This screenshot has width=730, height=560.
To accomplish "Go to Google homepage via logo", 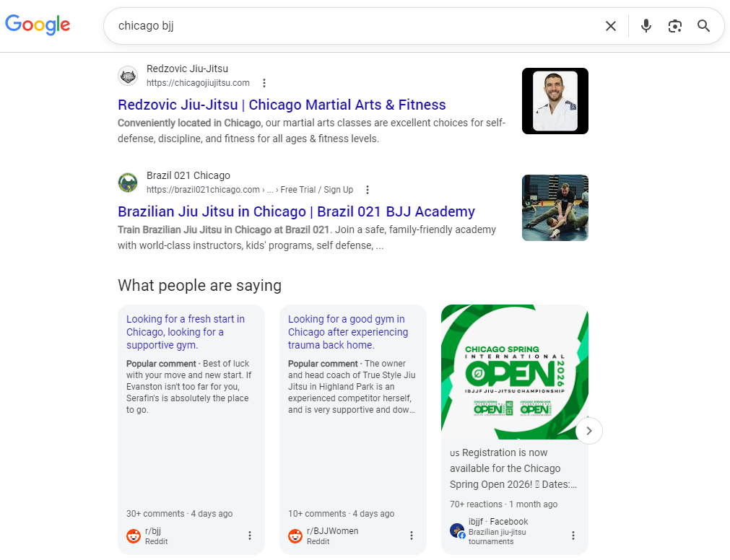I will click(x=38, y=25).
